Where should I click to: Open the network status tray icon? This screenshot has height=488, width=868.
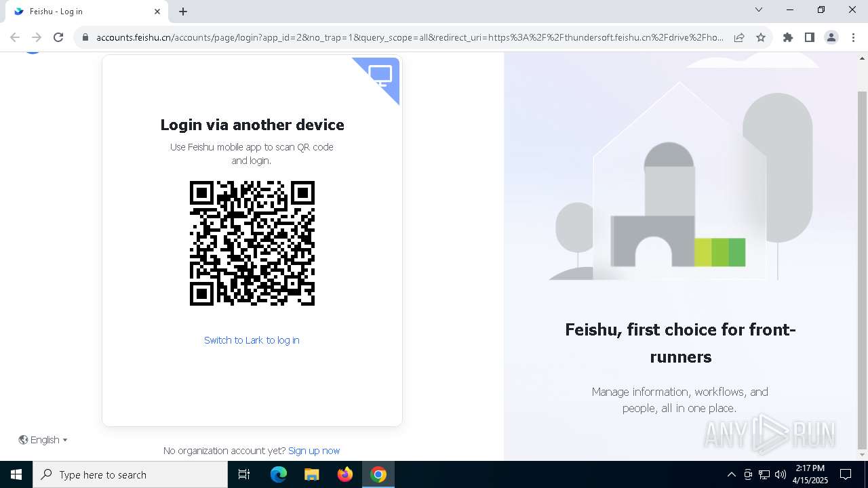coord(764,474)
